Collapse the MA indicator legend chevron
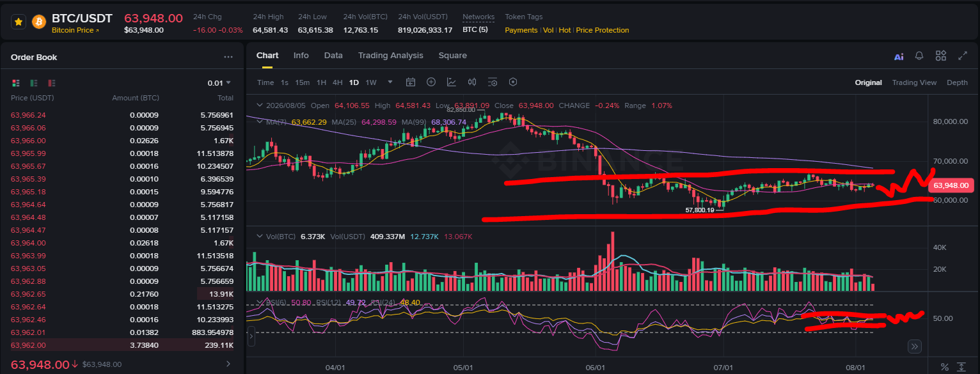Image resolution: width=980 pixels, height=374 pixels. [x=260, y=122]
